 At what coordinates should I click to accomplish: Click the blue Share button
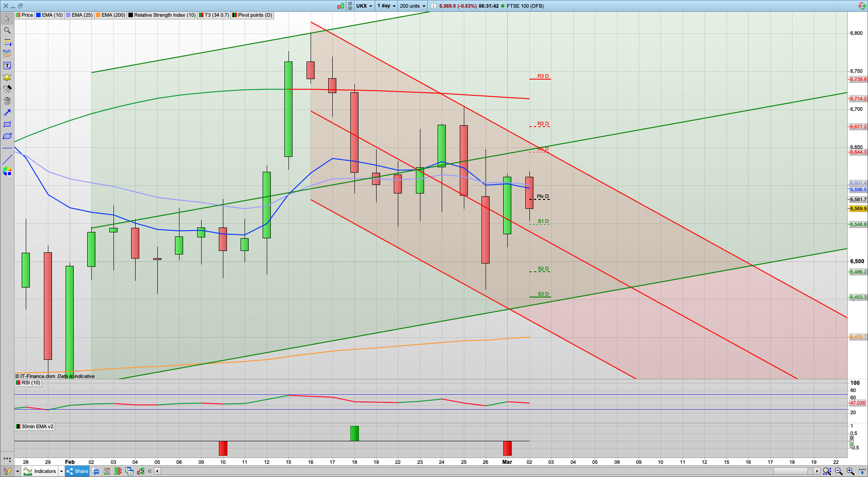click(x=77, y=471)
